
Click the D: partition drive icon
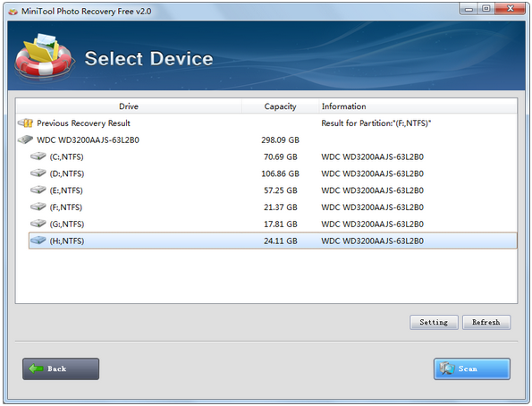[x=38, y=173]
